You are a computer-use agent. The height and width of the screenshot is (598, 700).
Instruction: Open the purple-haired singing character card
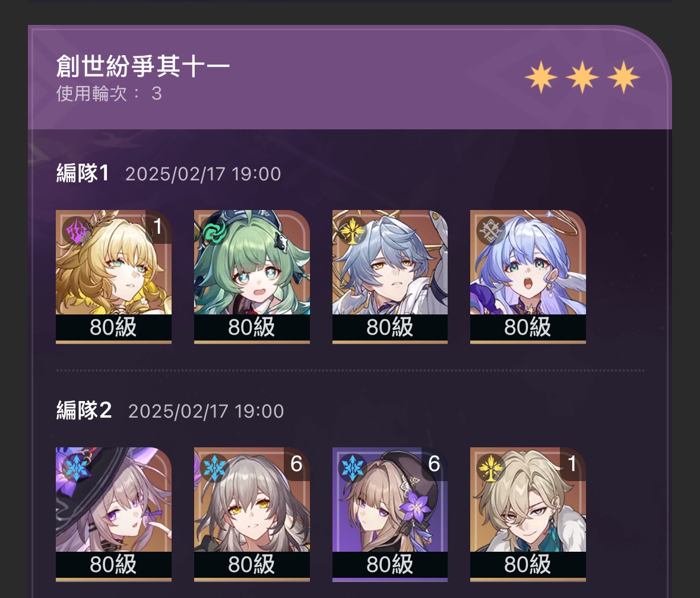click(x=528, y=276)
